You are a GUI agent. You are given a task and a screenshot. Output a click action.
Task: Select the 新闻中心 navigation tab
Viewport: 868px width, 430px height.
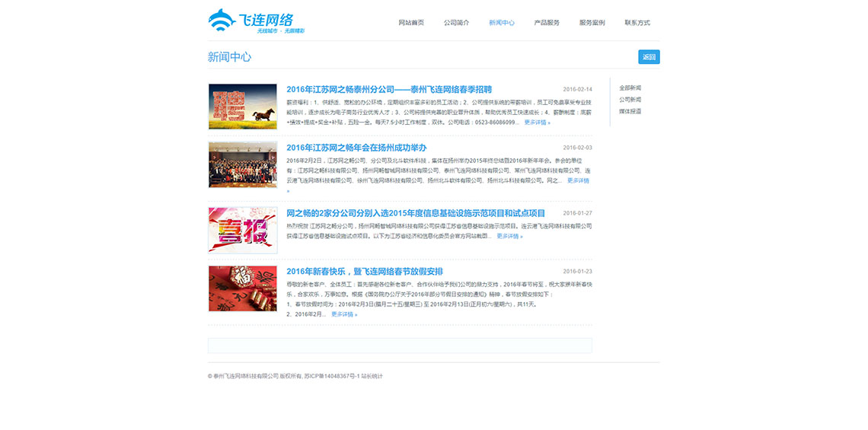[x=502, y=23]
